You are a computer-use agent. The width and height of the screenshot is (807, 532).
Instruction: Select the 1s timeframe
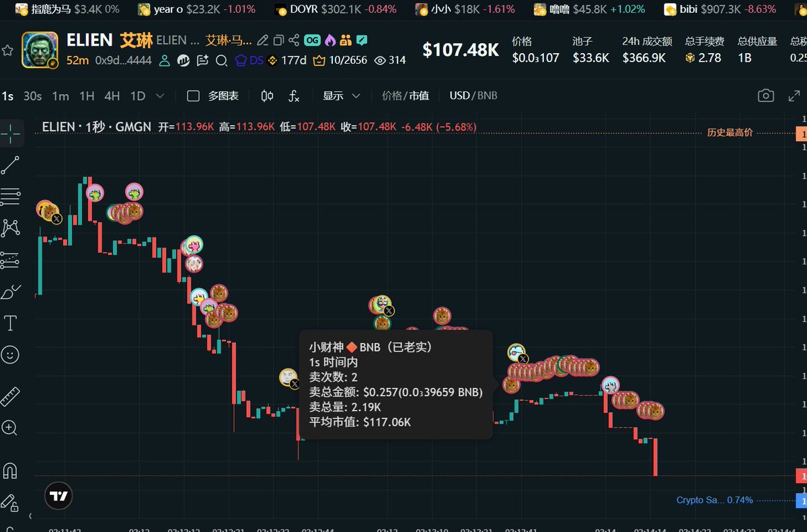[x=7, y=96]
